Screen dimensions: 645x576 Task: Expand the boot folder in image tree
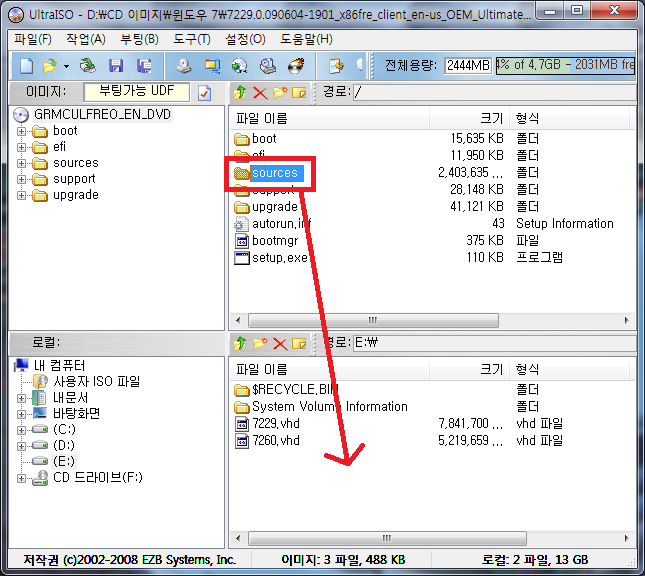click(x=21, y=131)
